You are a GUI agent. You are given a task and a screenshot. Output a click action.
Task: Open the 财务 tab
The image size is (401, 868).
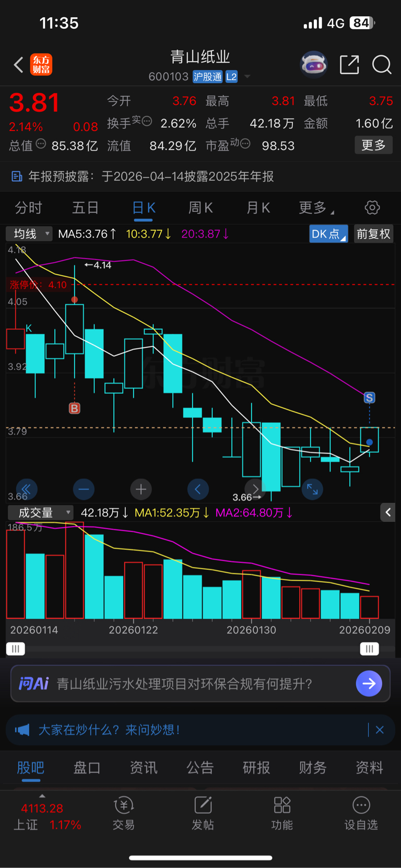tap(313, 767)
